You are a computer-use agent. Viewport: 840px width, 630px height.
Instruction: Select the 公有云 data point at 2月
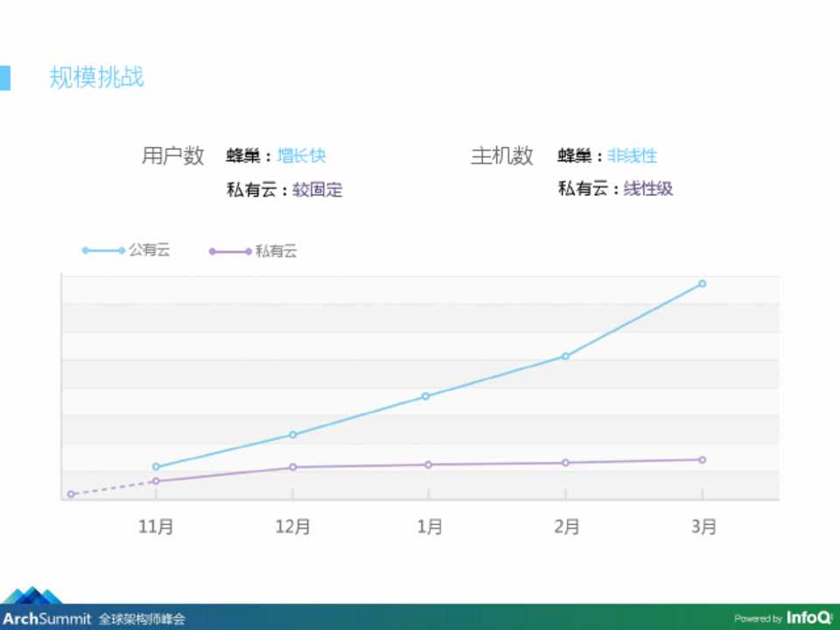point(565,356)
